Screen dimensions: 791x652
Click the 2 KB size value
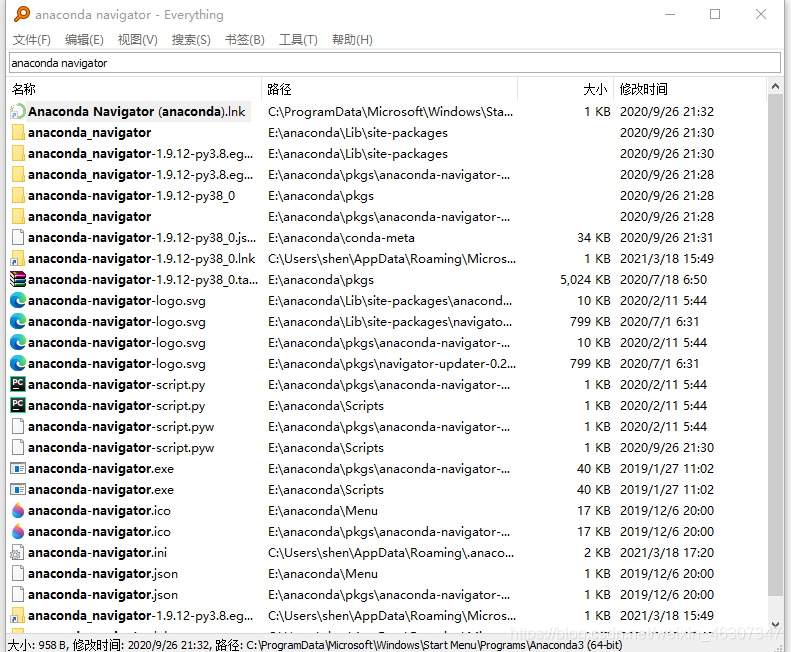tap(597, 553)
